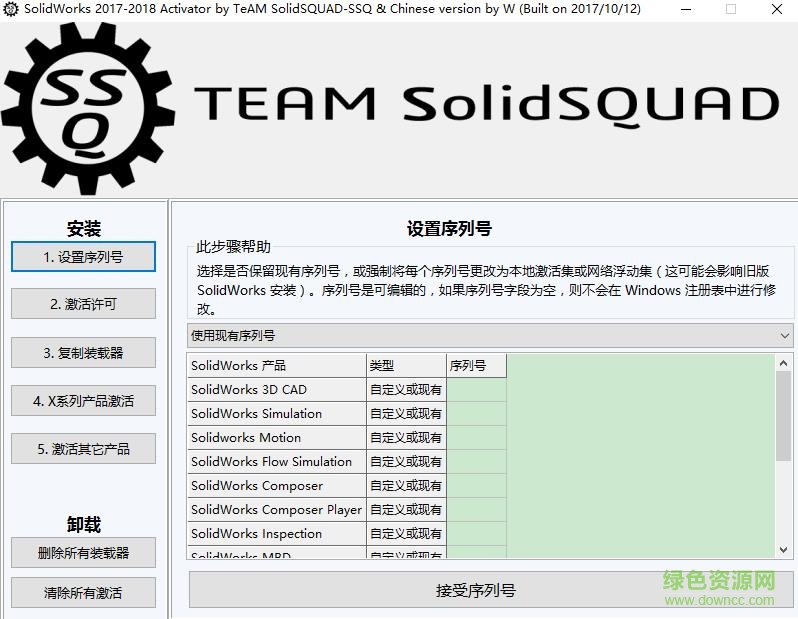The height and width of the screenshot is (619, 798).
Task: Click serial number cell for SolidWorks Flow Simulation
Action: point(476,461)
